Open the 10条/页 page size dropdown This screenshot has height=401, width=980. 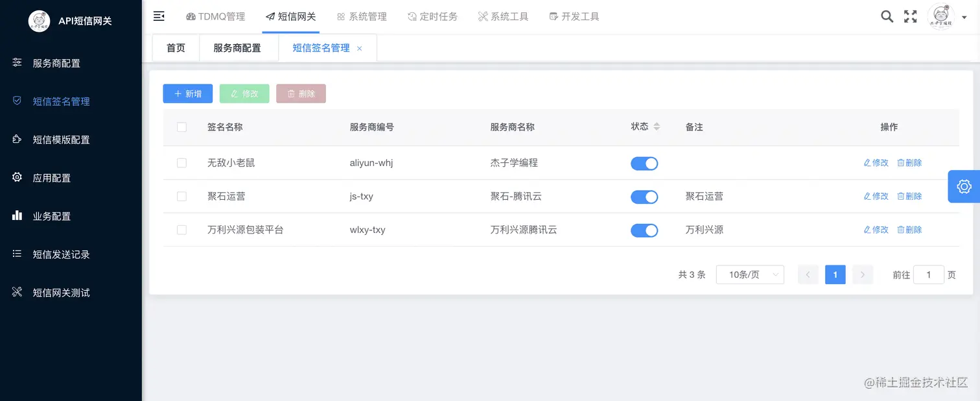click(750, 274)
